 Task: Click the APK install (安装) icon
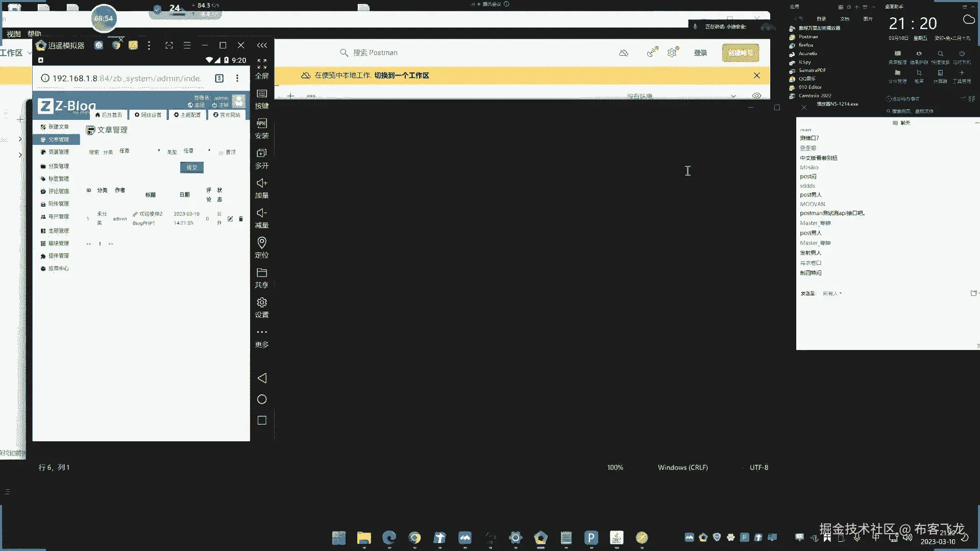coord(262,123)
